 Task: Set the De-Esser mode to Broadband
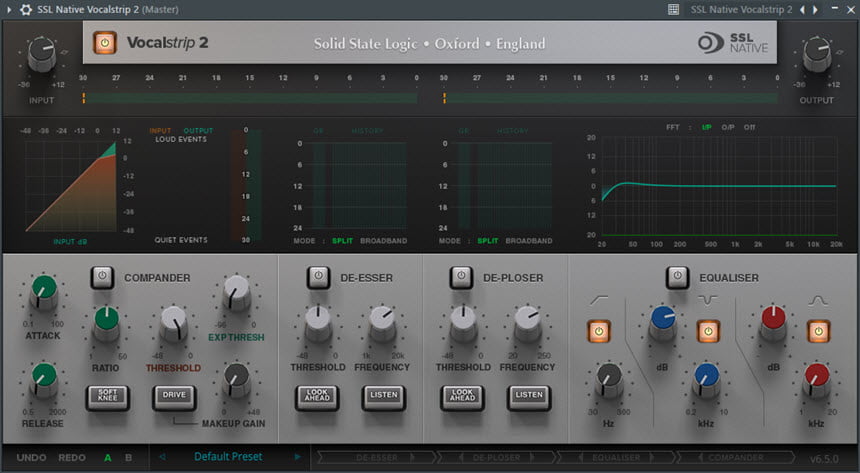click(383, 241)
